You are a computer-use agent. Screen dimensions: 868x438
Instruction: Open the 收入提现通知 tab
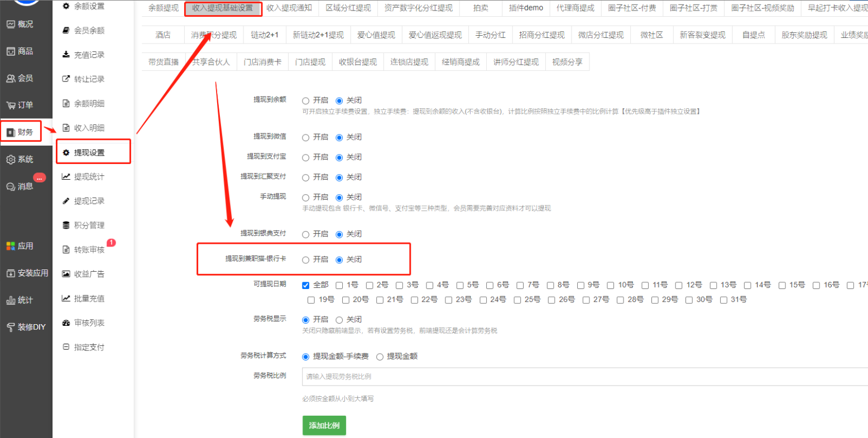[289, 8]
